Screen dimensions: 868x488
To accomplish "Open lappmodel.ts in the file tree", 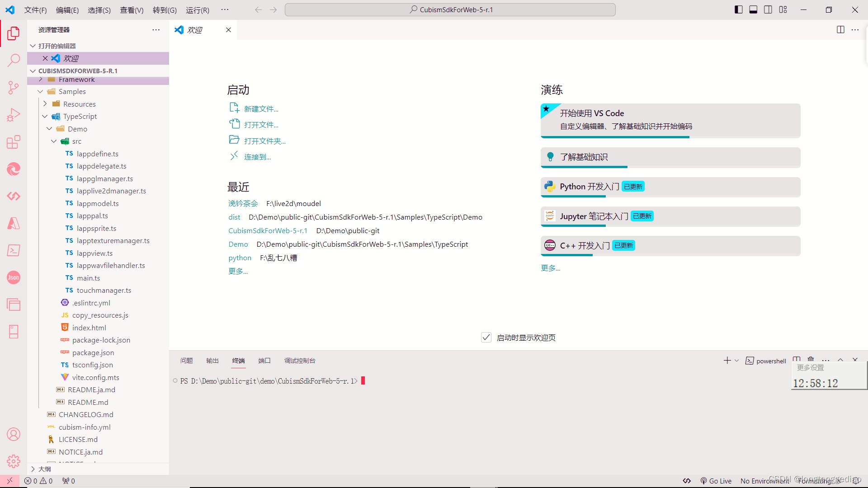I will tap(98, 203).
